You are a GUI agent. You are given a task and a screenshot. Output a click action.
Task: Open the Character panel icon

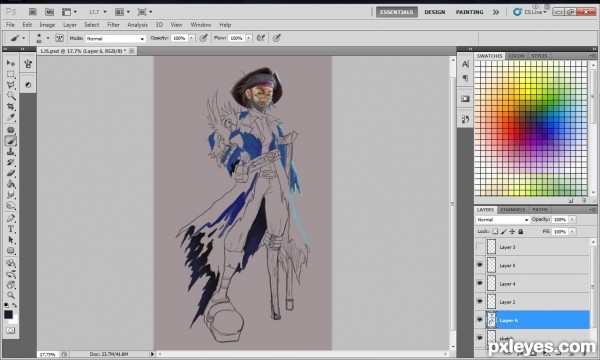465,64
